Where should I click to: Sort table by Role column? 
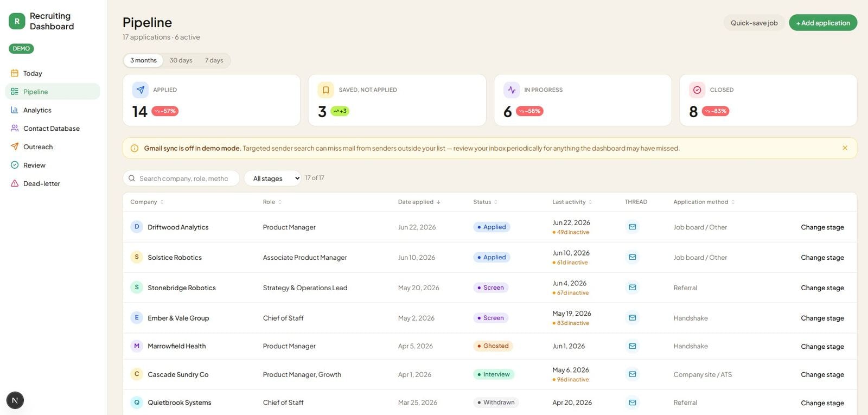pos(272,202)
